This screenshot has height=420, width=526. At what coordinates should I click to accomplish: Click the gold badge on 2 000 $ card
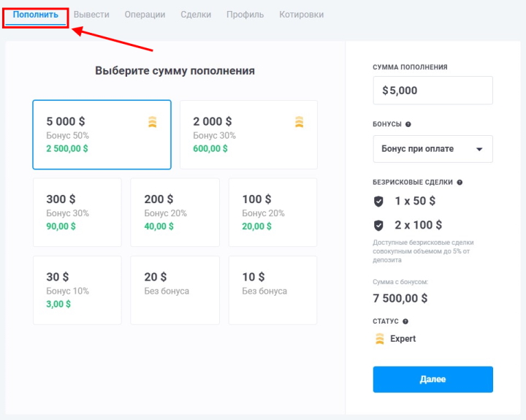(299, 122)
